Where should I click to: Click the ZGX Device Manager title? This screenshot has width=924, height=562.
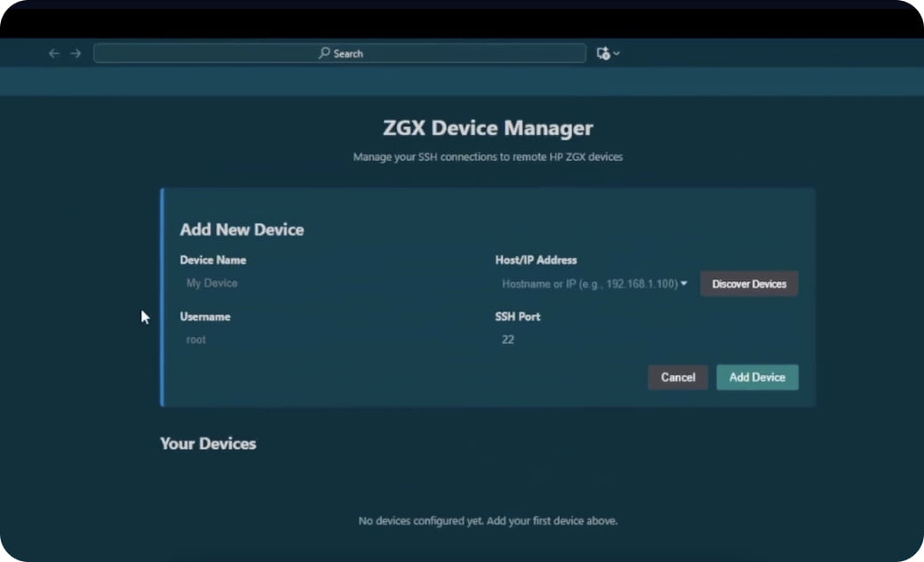coord(488,128)
